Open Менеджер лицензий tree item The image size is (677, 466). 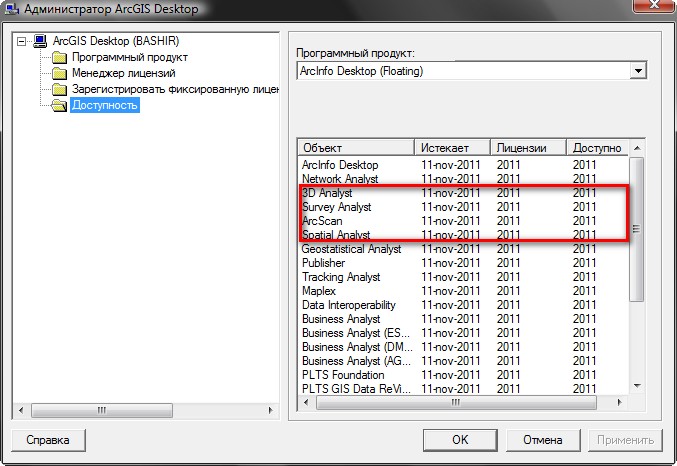coord(123,73)
